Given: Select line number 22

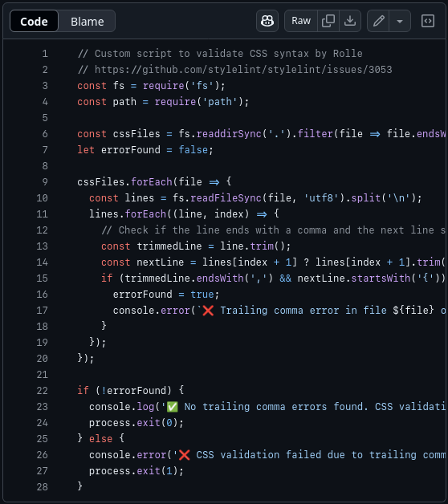Looking at the screenshot, I should 42,391.
